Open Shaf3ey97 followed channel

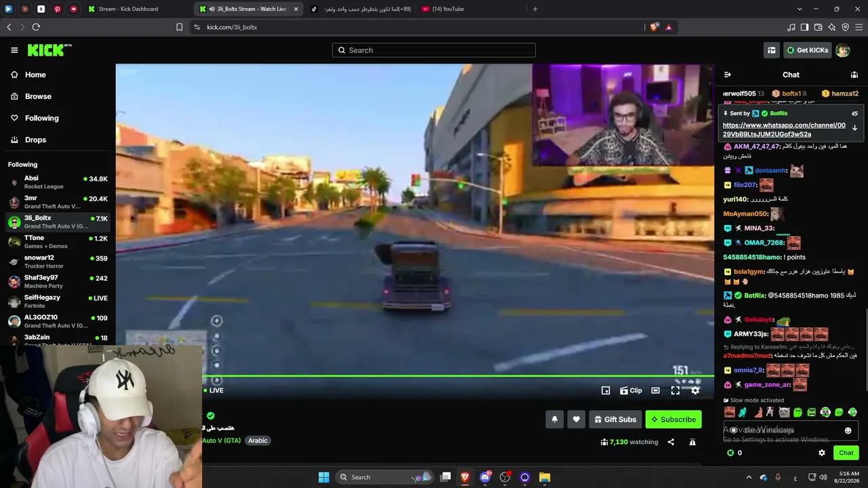pos(58,281)
